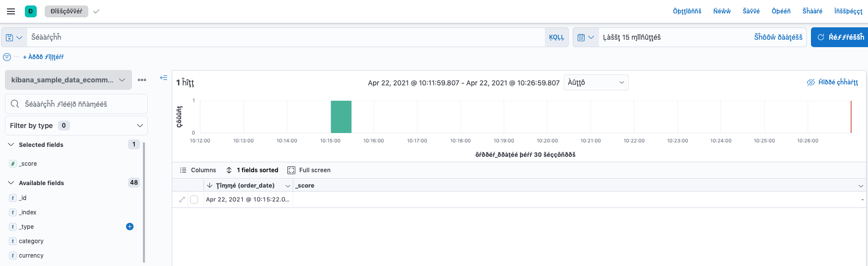
Task: Open the calendar quick date menu
Action: pos(586,37)
